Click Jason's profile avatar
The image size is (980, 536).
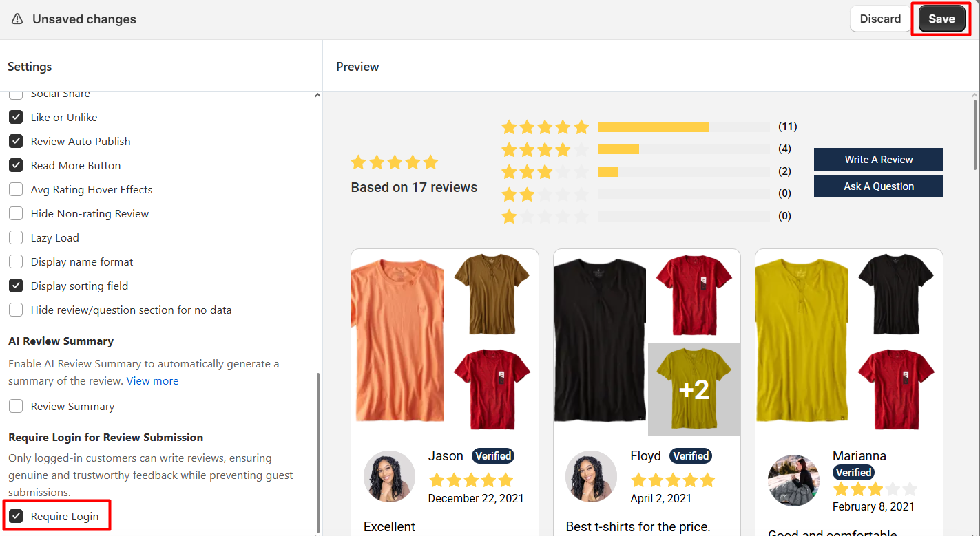pyautogui.click(x=389, y=477)
